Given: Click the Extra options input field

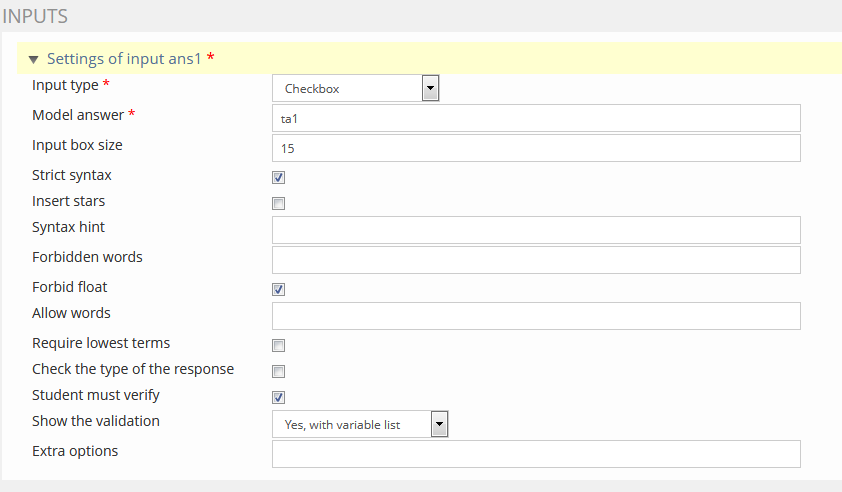Looking at the screenshot, I should pos(536,454).
